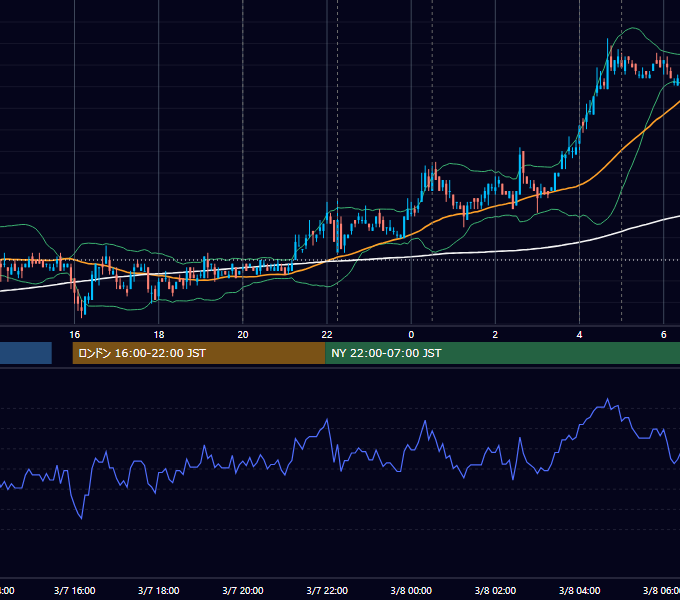Click the 22 hour axis label
The height and width of the screenshot is (600, 680).
click(x=327, y=335)
